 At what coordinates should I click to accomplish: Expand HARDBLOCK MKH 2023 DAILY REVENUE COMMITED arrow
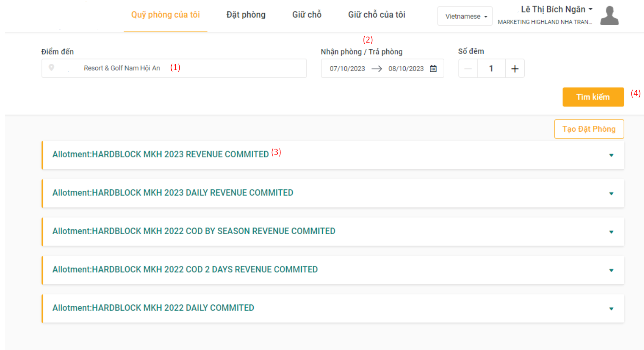coord(611,194)
